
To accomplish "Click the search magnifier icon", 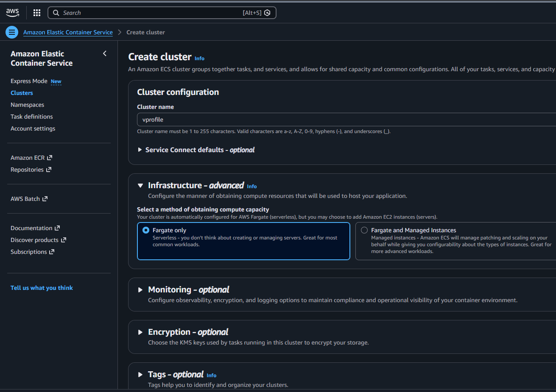I will pyautogui.click(x=56, y=13).
